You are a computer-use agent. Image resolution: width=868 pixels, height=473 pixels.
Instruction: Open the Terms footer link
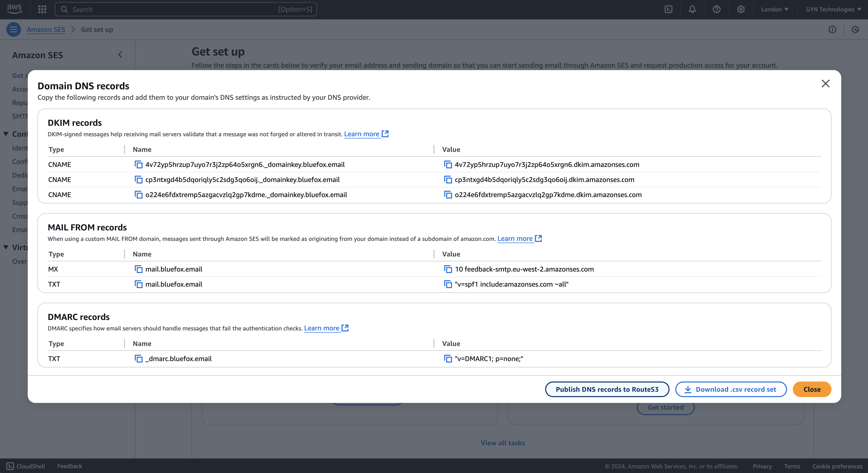coord(792,466)
